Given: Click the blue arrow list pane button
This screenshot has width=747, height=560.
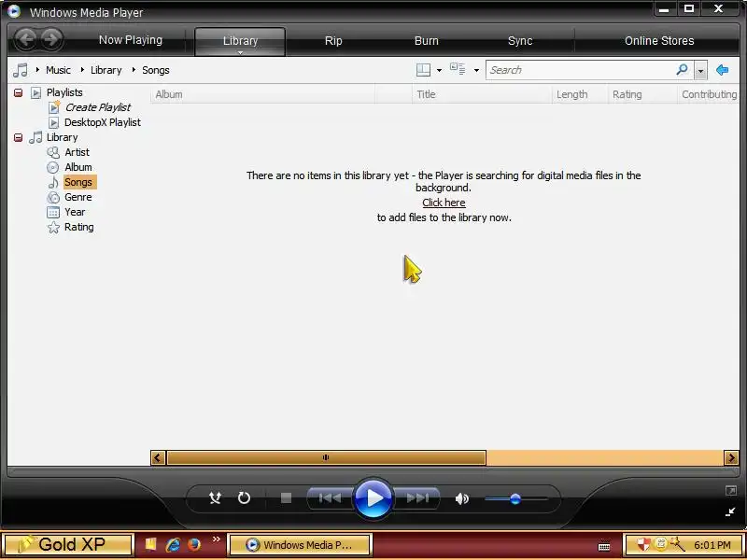Looking at the screenshot, I should (722, 70).
